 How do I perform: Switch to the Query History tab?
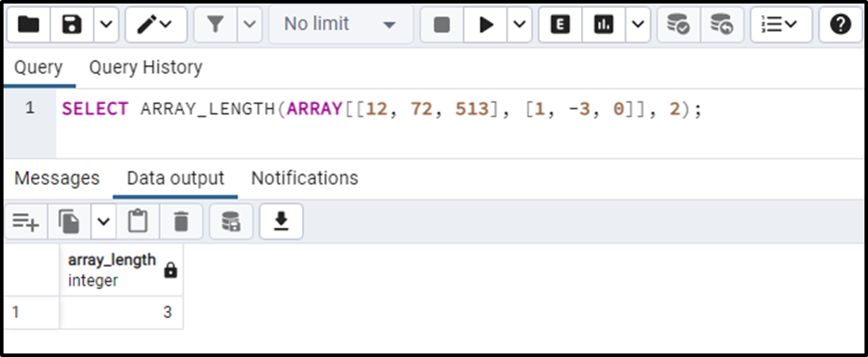click(x=146, y=68)
